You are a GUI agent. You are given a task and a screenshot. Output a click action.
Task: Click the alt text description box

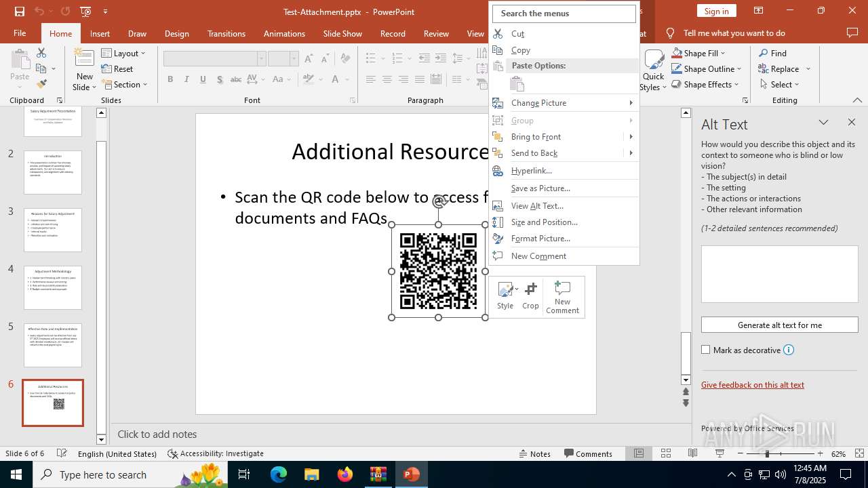779,274
